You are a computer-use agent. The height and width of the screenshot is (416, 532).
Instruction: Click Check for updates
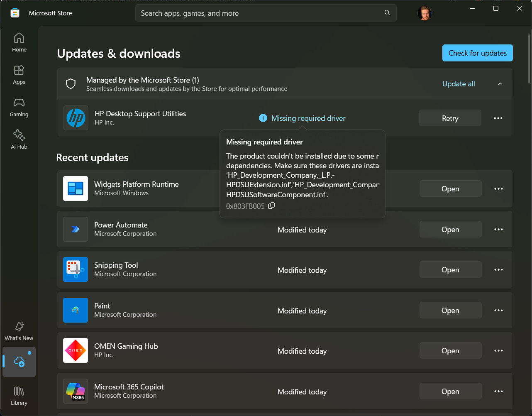pyautogui.click(x=477, y=53)
